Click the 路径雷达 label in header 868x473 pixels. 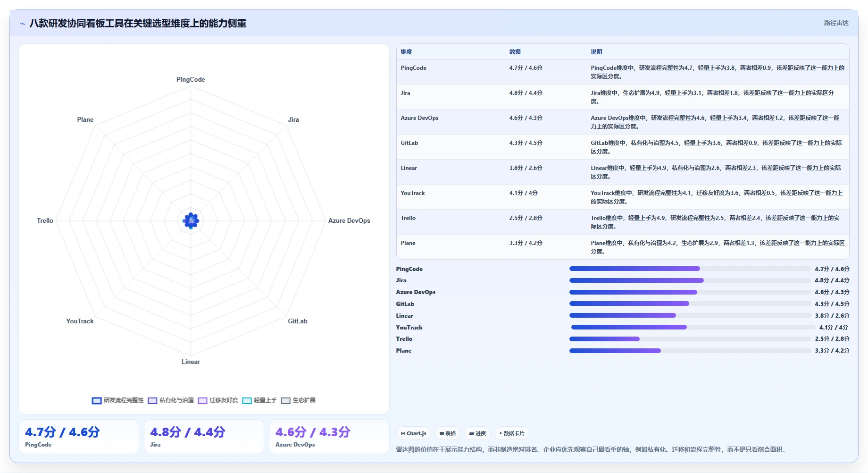[x=836, y=23]
